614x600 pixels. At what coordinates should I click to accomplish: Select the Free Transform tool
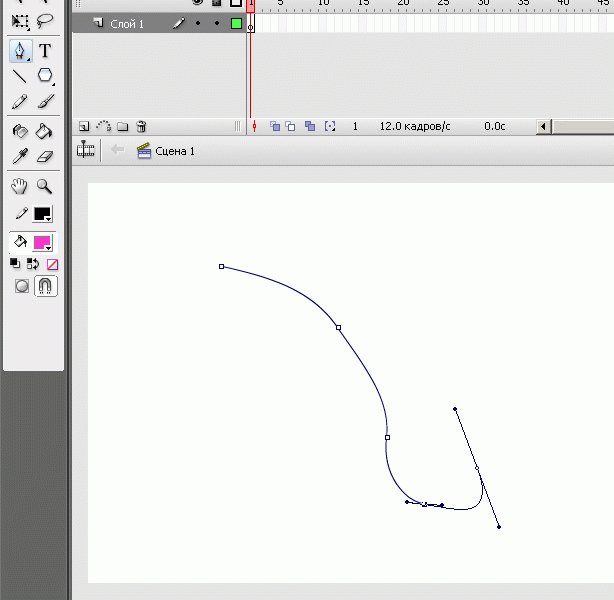click(x=20, y=21)
